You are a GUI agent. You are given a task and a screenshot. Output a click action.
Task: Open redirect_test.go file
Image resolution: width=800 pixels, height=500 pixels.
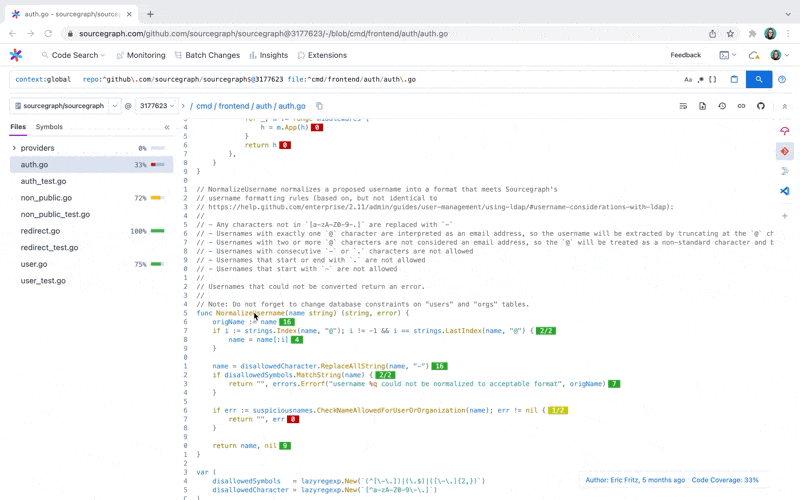[x=49, y=247]
